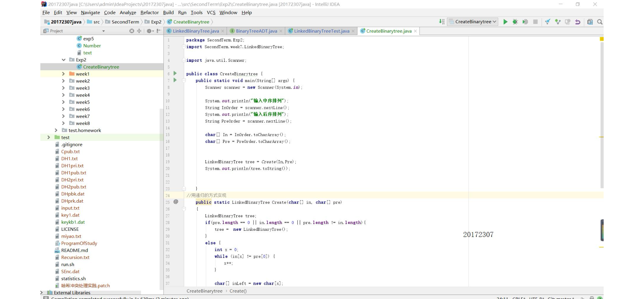Collapse all in Project panel toolbar
This screenshot has width=644, height=299.
pyautogui.click(x=139, y=31)
